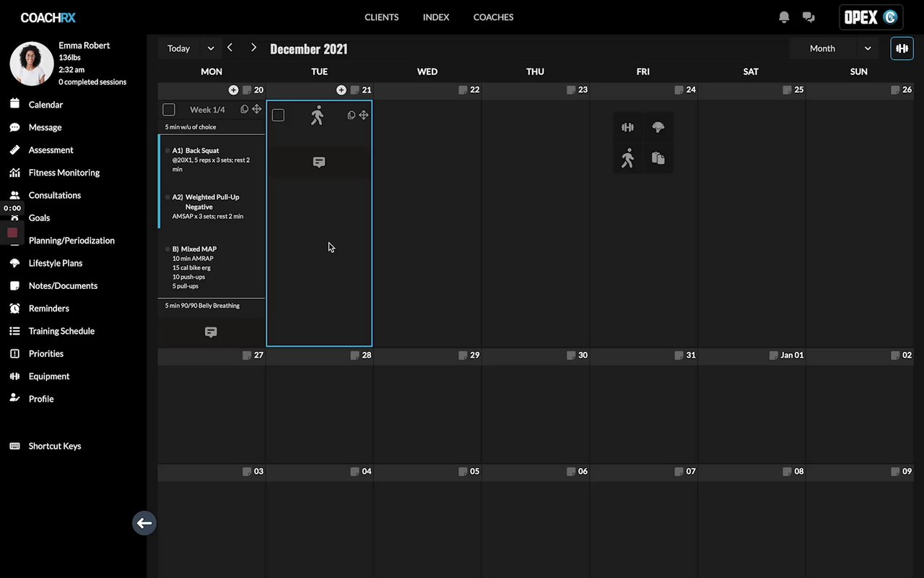Screen dimensions: 924x578
Task: Click the red record button in timer widget
Action: (x=12, y=233)
